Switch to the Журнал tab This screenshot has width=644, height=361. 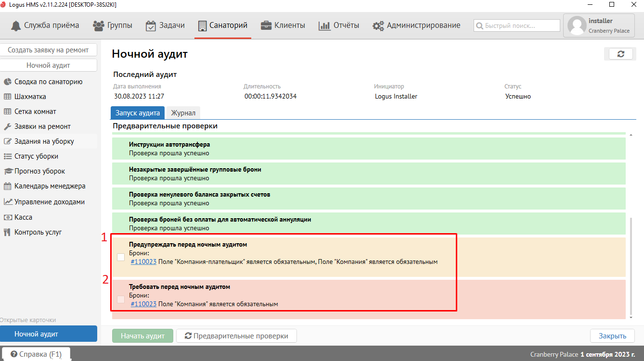183,113
